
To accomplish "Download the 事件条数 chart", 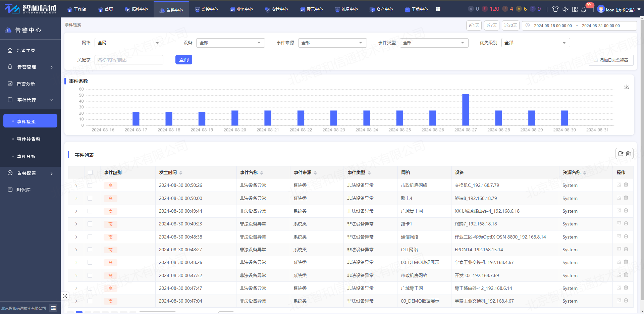I will [x=626, y=87].
